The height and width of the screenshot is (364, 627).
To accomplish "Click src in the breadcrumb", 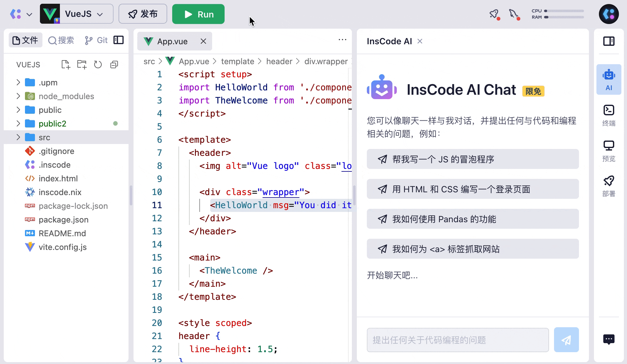I will pyautogui.click(x=149, y=61).
